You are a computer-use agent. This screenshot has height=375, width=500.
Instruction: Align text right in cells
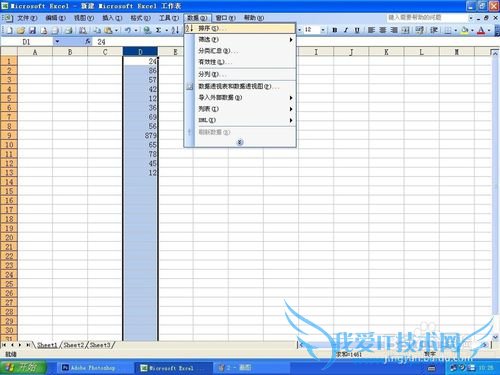(x=394, y=30)
